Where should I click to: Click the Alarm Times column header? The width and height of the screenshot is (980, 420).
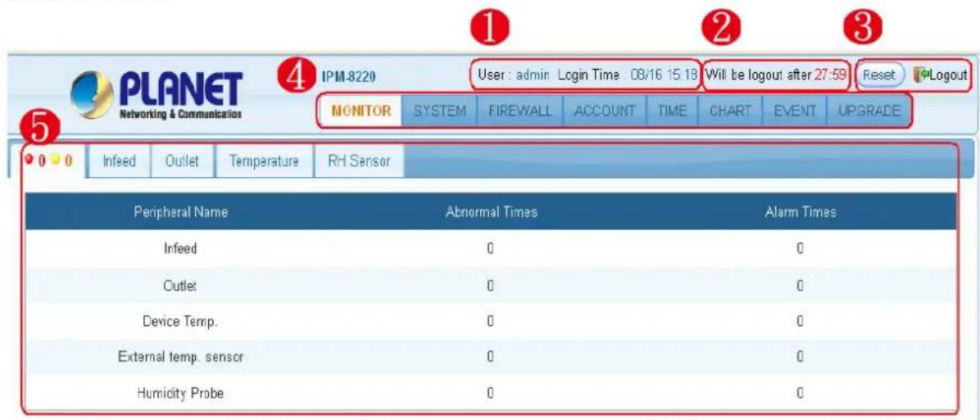801,212
